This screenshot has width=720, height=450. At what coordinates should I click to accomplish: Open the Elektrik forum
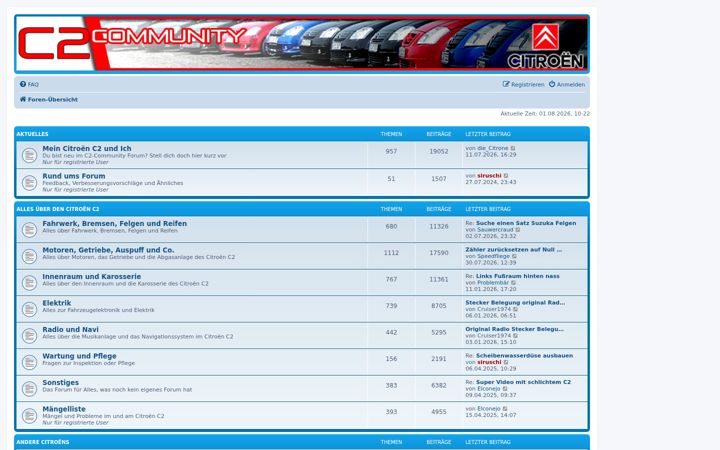[56, 303]
